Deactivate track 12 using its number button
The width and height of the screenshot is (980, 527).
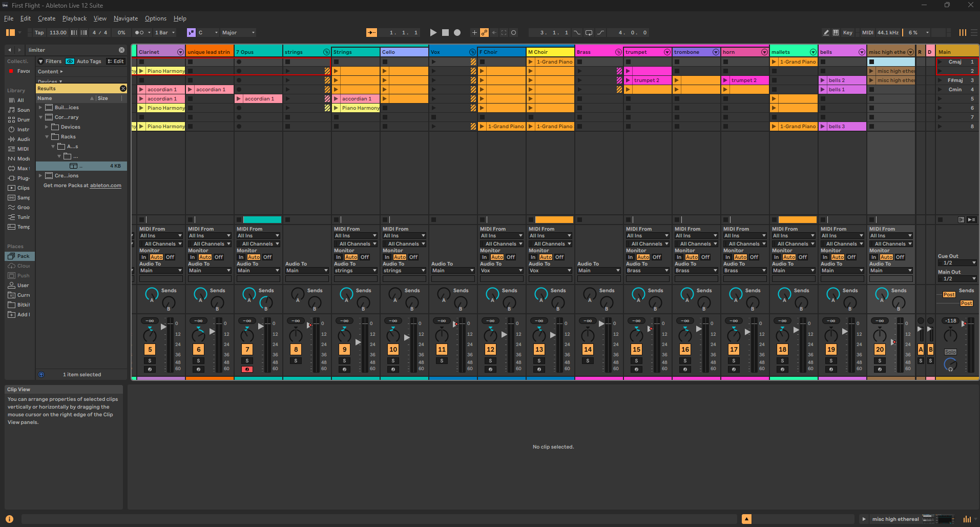[490, 350]
